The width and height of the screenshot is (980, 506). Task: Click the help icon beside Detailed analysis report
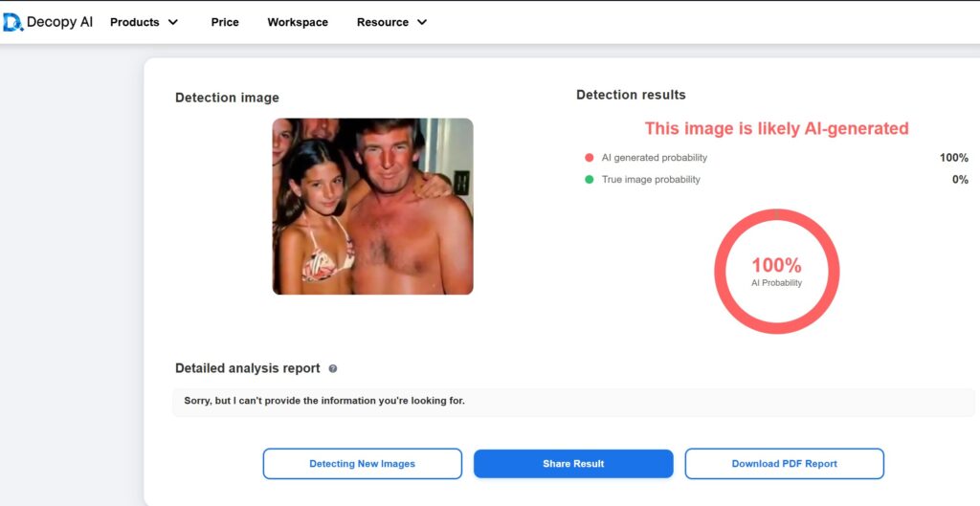point(333,368)
